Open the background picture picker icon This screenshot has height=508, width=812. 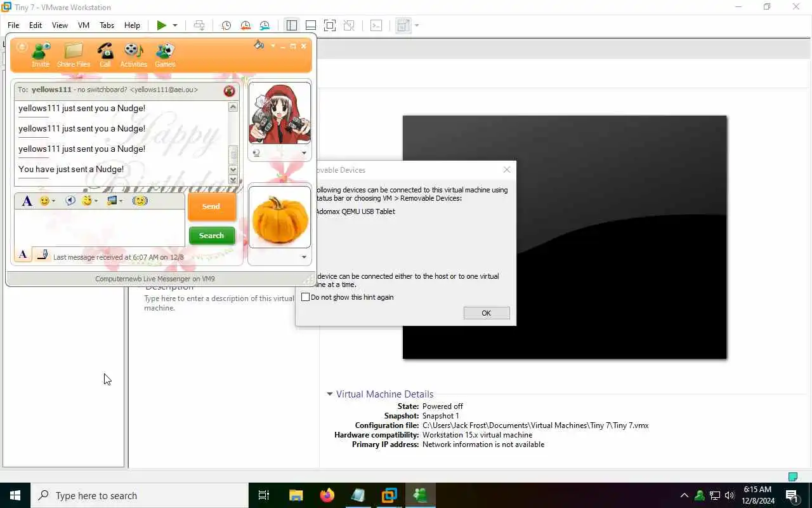coord(114,201)
